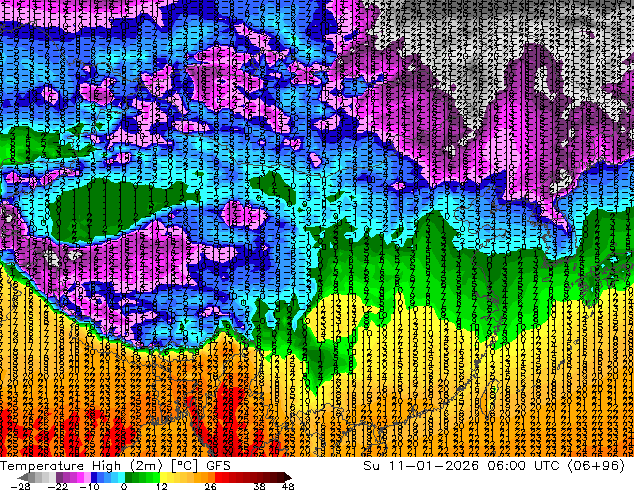The height and width of the screenshot is (490, 634).
Task: Click the dark blue legend swatch at -10
Action: point(94,477)
